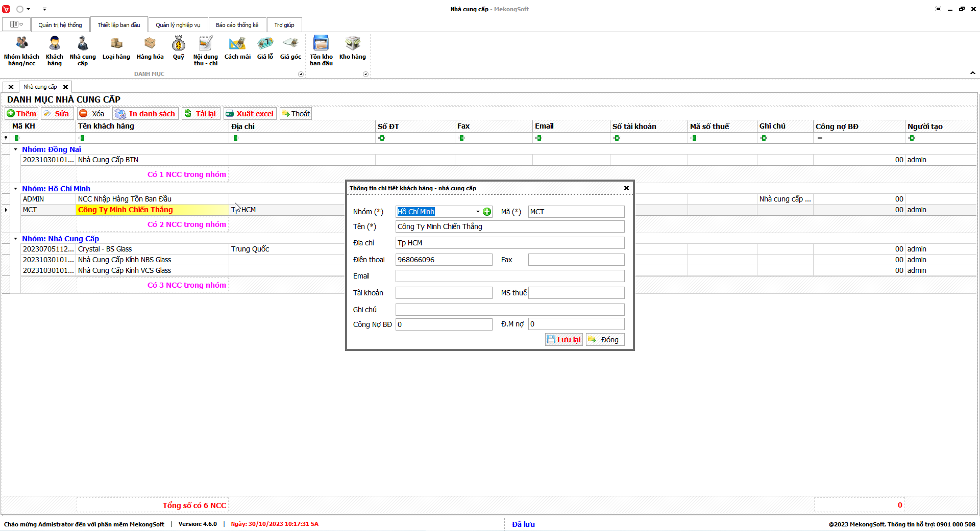The height and width of the screenshot is (531, 980).
Task: Click the Tải lại reload button
Action: pyautogui.click(x=201, y=114)
